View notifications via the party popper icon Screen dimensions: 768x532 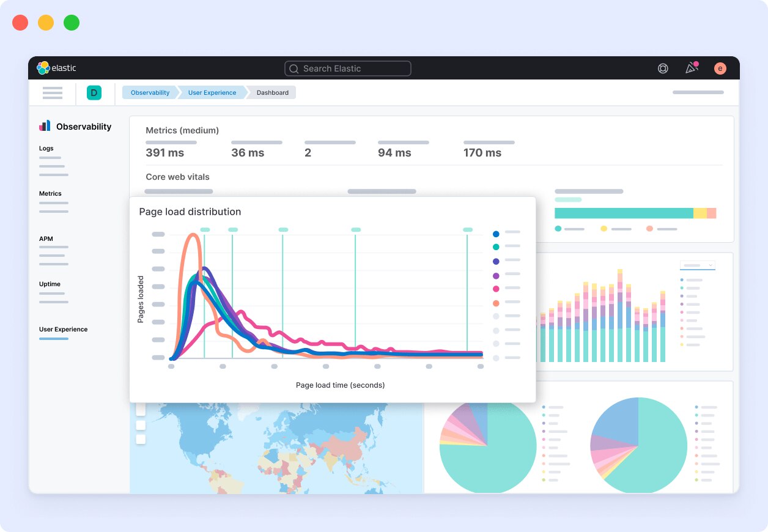click(x=691, y=68)
